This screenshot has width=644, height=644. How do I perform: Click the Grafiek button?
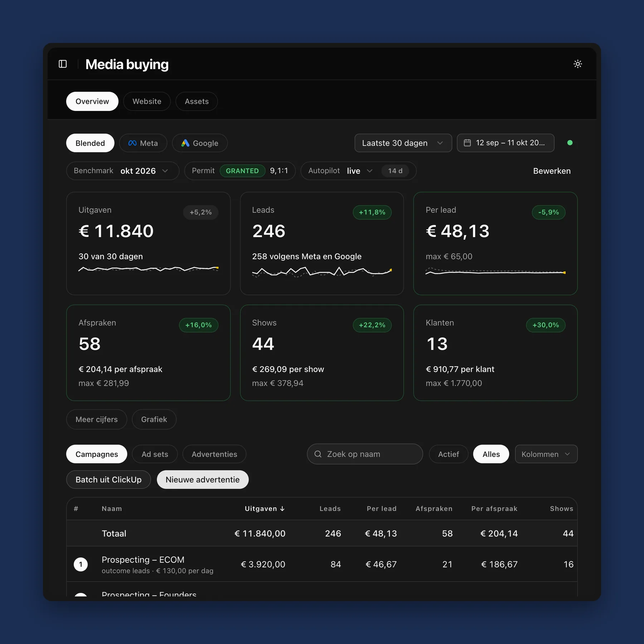click(x=154, y=419)
